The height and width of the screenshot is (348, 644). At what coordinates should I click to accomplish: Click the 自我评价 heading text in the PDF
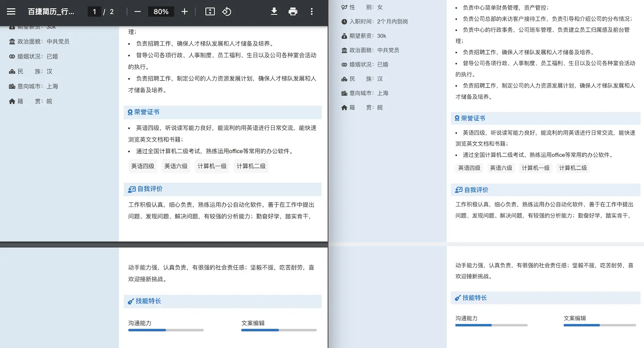pos(150,189)
